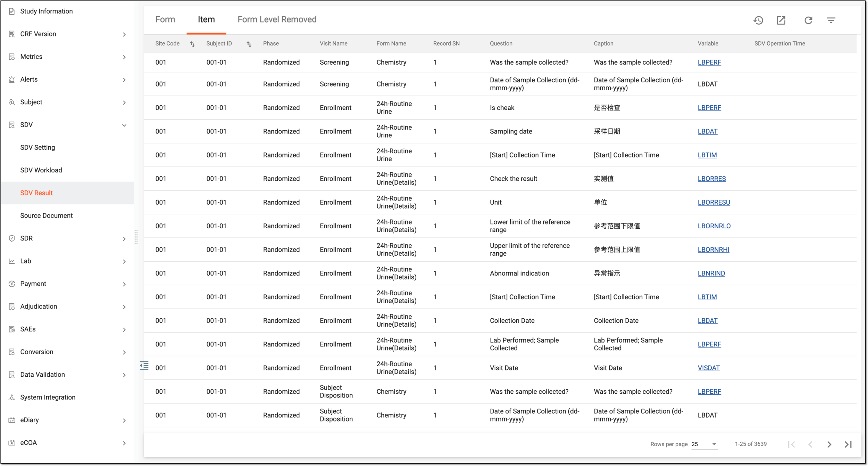Click the Variable column header
The image size is (868, 466).
708,43
